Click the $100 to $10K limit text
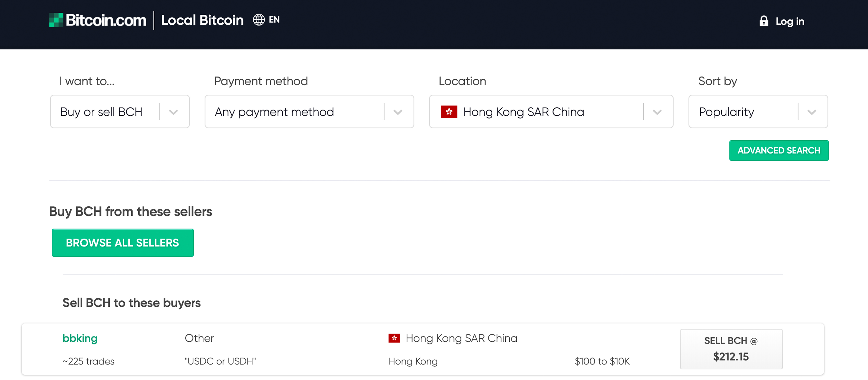Image resolution: width=868 pixels, height=380 pixels. point(602,362)
